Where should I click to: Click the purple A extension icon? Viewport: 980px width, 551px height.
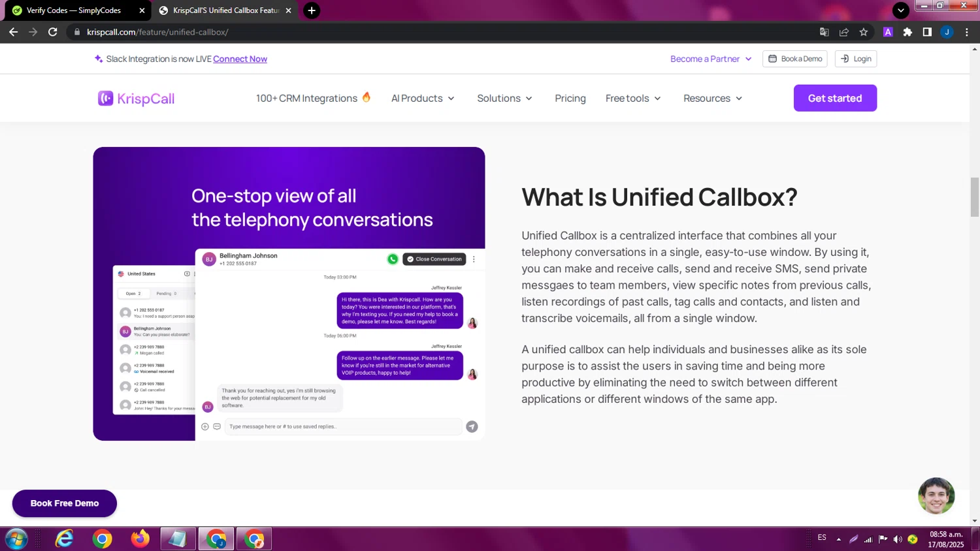click(888, 32)
